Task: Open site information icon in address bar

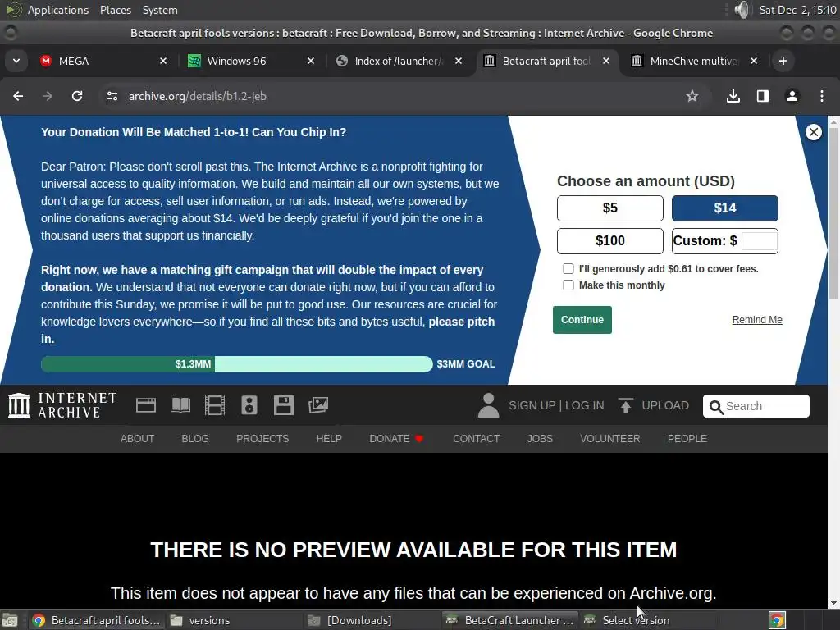Action: (x=112, y=96)
